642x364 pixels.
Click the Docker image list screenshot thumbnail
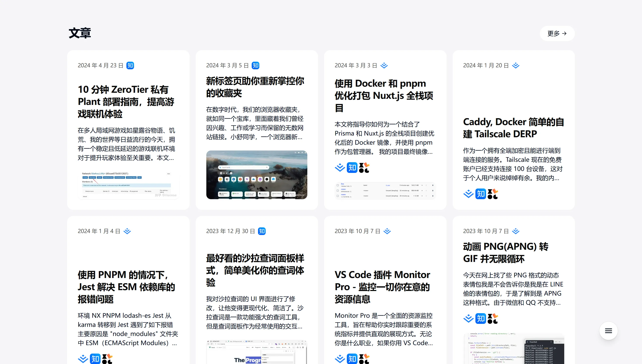tap(385, 191)
